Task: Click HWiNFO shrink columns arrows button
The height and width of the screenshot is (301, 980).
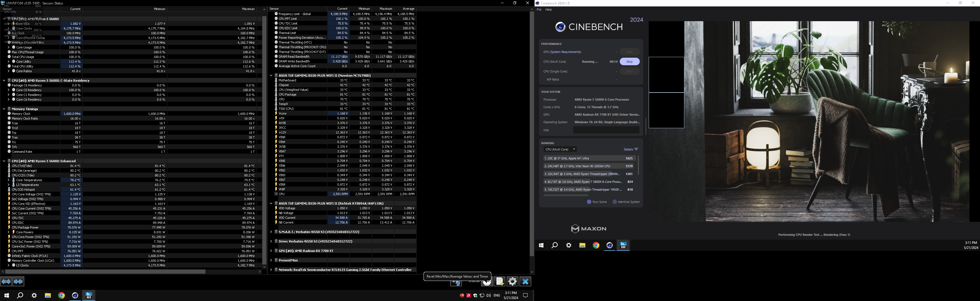Action: pyautogui.click(x=18, y=281)
